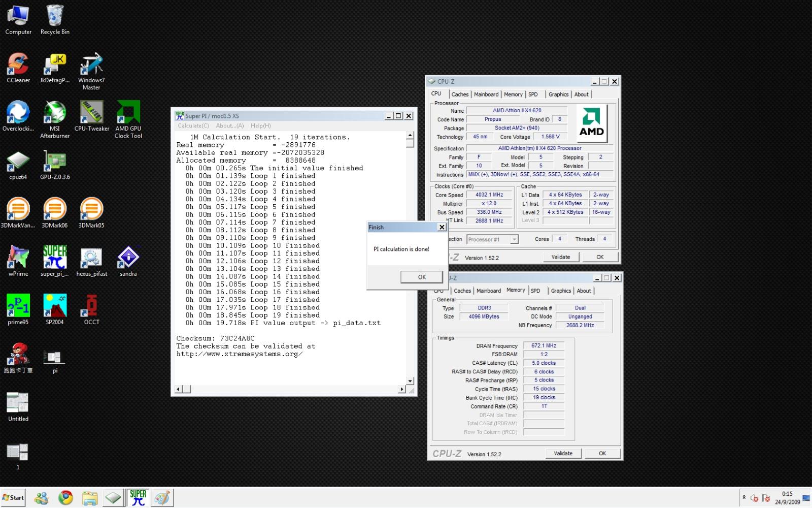Open the Computer desktop icon
This screenshot has width=812, height=508.
point(18,19)
